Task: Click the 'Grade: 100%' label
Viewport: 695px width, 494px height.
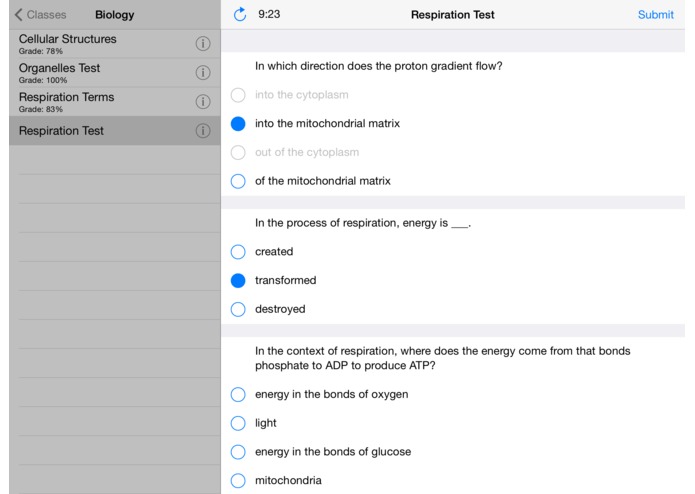Action: [x=43, y=80]
